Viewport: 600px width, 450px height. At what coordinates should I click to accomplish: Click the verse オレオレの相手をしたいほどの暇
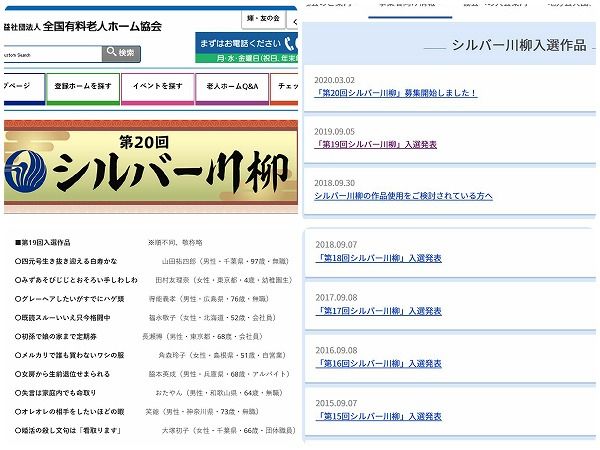(69, 412)
